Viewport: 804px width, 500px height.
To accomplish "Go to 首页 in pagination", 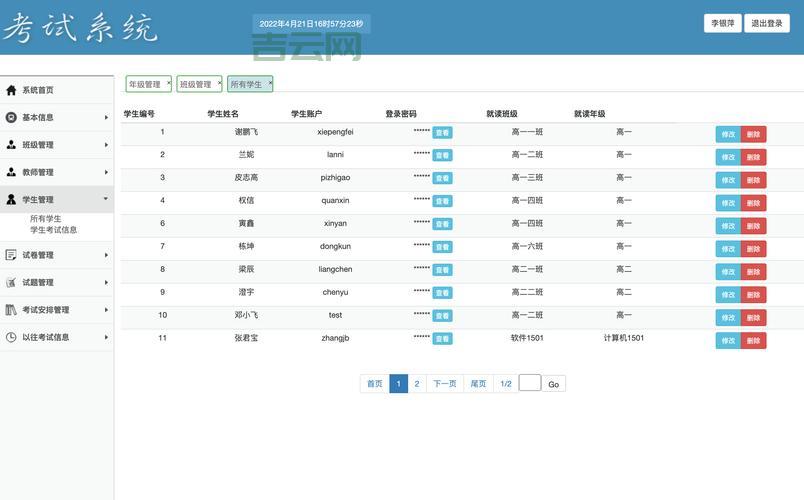I will tap(375, 384).
